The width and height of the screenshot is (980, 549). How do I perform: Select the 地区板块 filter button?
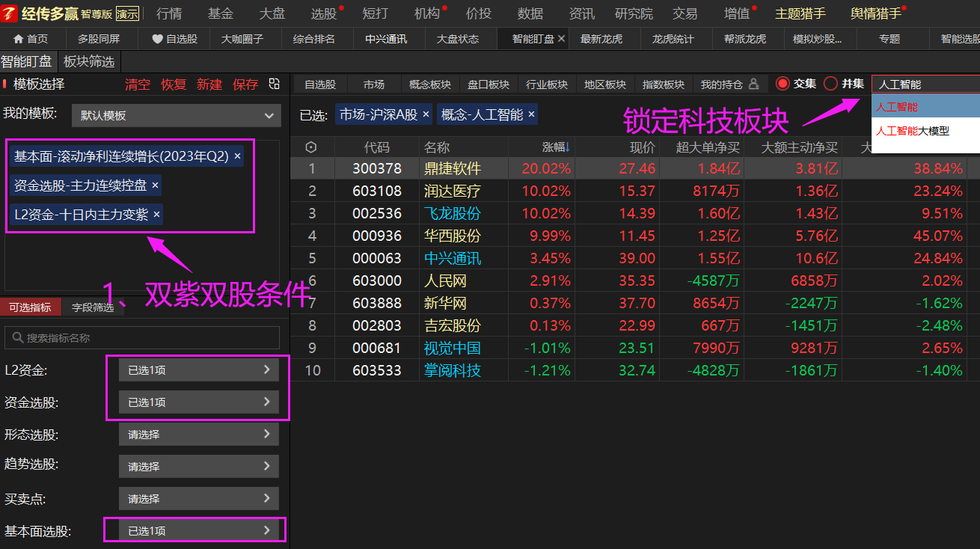605,85
